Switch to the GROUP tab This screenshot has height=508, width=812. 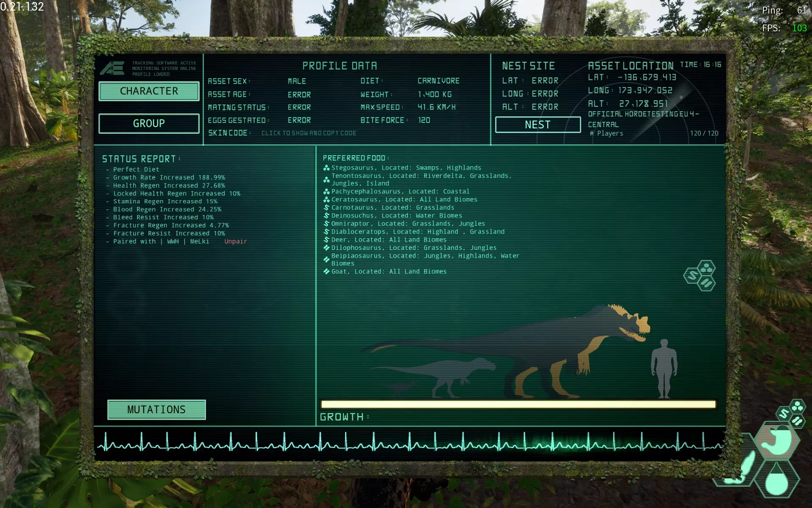(x=149, y=124)
